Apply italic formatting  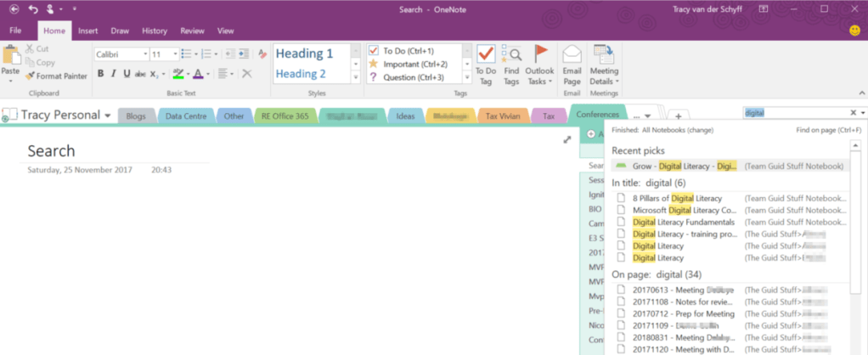[114, 74]
